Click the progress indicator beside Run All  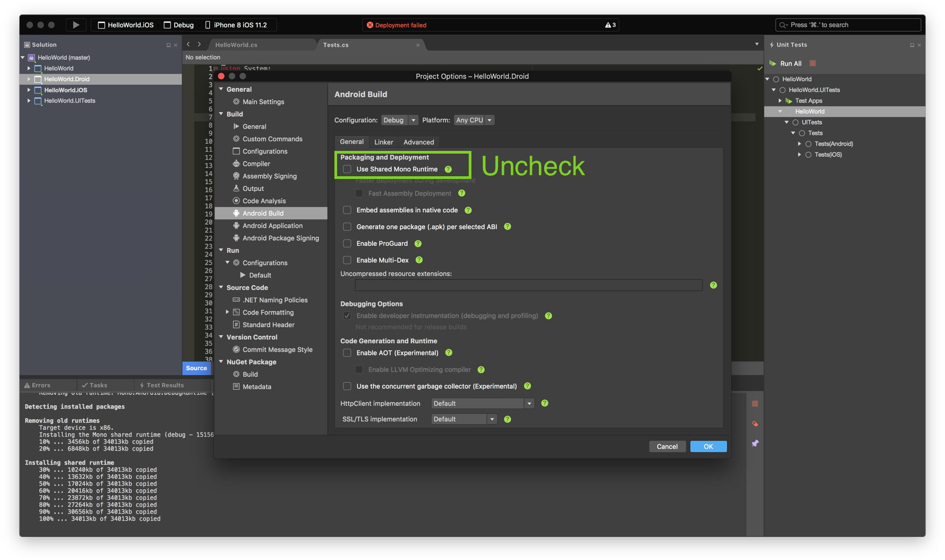click(812, 63)
